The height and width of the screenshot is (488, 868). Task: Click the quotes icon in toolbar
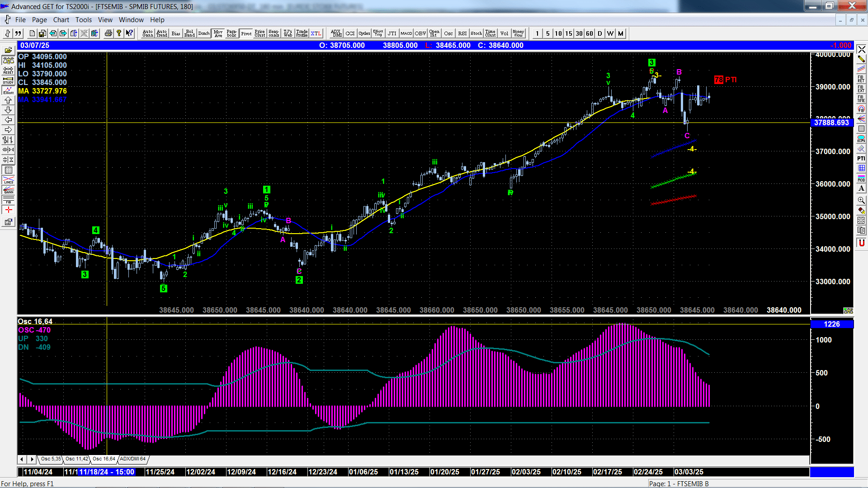[x=18, y=33]
